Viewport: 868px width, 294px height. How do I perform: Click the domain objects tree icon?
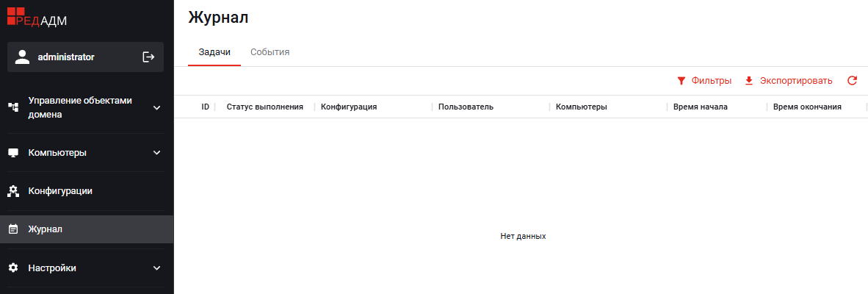coord(13,108)
